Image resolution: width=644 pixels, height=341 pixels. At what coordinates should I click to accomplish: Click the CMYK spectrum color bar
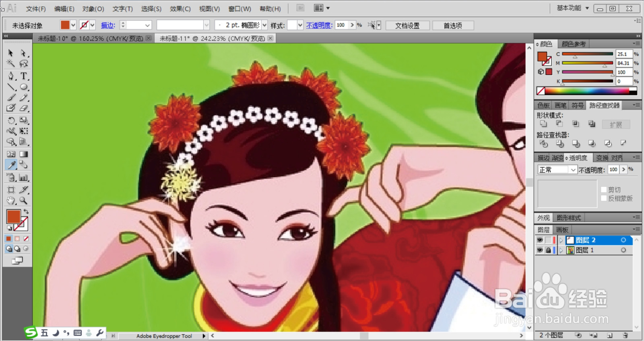(x=587, y=91)
